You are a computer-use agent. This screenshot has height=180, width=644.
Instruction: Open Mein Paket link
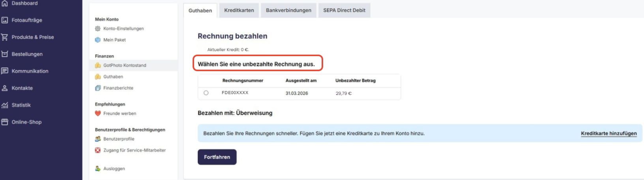click(114, 40)
